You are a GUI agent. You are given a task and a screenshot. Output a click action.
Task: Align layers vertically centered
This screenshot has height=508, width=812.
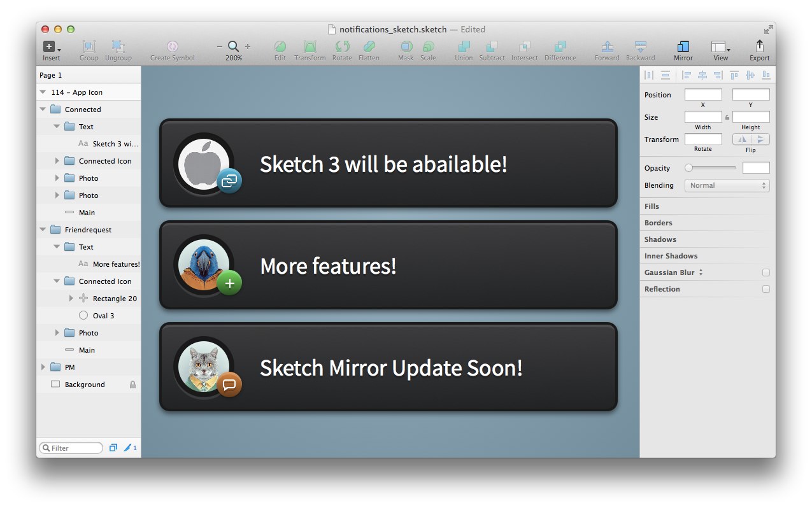[x=750, y=75]
